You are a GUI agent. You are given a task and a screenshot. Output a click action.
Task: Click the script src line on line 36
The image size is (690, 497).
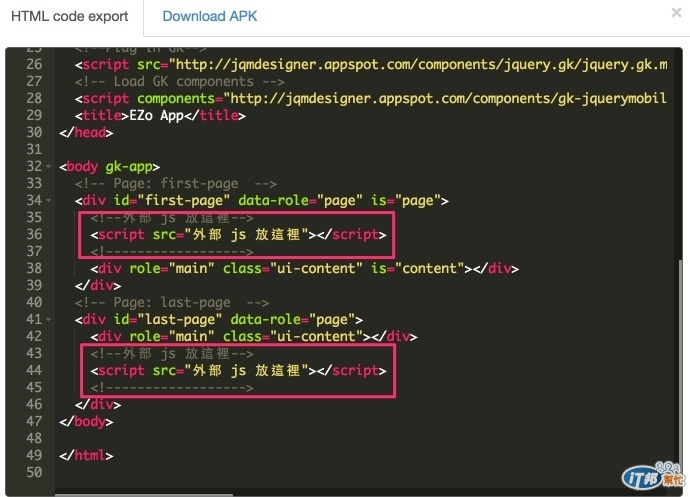[x=238, y=234]
